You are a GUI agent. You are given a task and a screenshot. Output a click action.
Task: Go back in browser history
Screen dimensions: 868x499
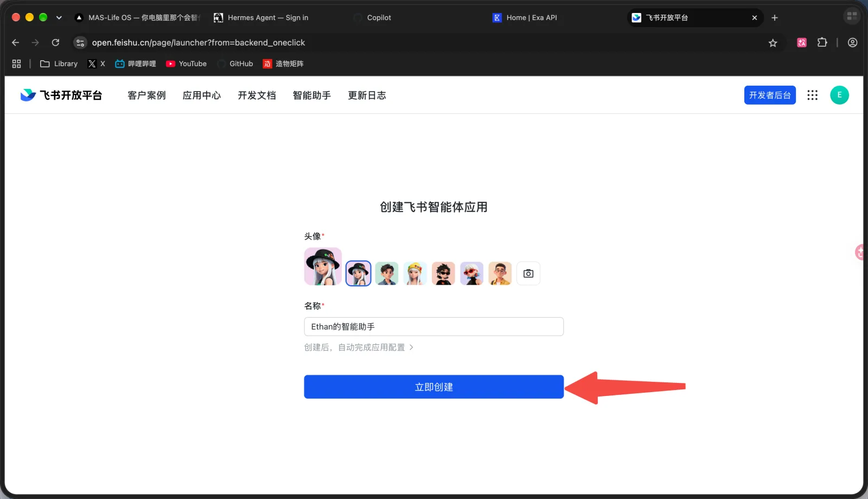(x=16, y=42)
